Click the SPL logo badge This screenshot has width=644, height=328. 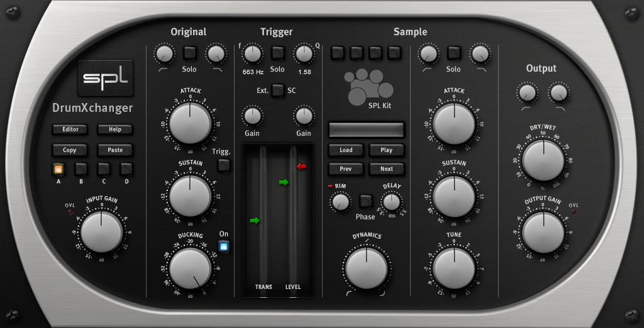106,78
